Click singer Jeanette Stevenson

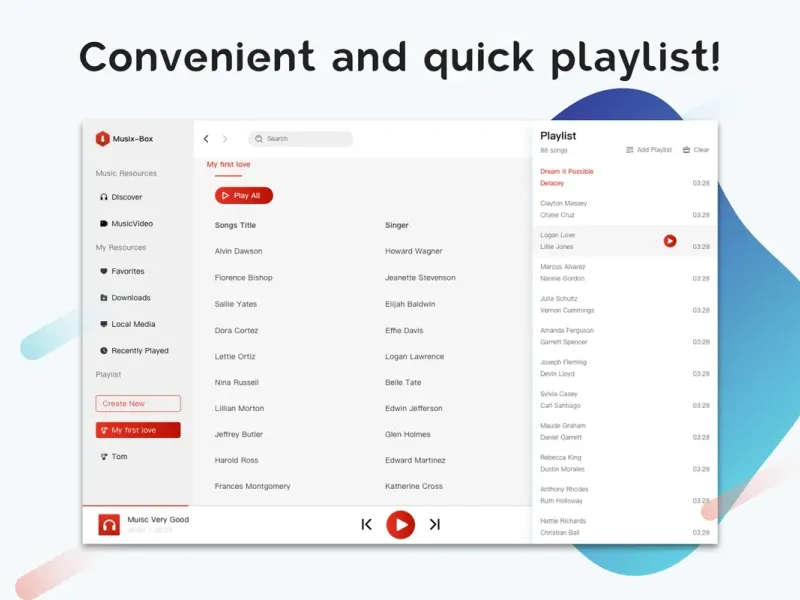coord(420,278)
